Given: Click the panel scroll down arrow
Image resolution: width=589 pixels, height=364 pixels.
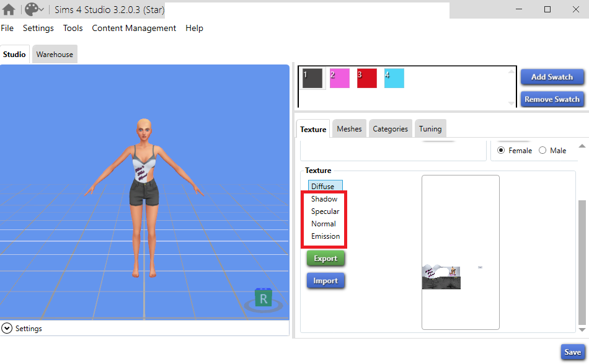Looking at the screenshot, I should (x=582, y=330).
